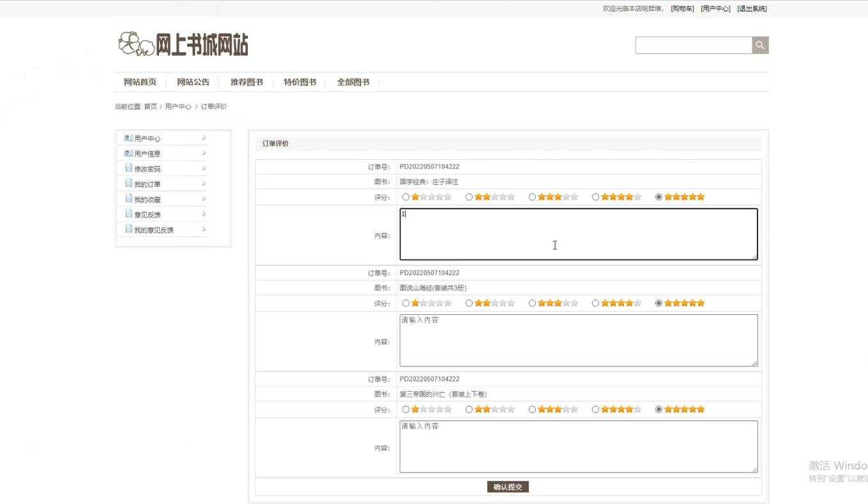Expand arrow next to 意见反馈

pos(204,214)
